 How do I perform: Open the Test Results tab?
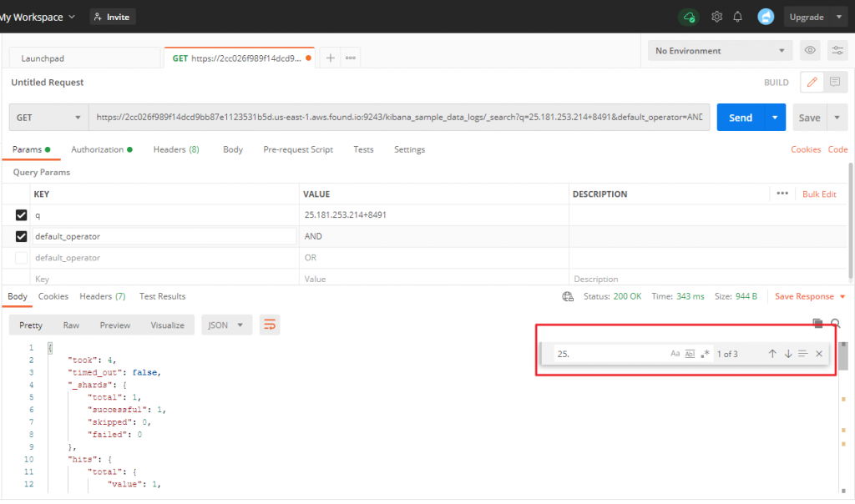tap(163, 296)
